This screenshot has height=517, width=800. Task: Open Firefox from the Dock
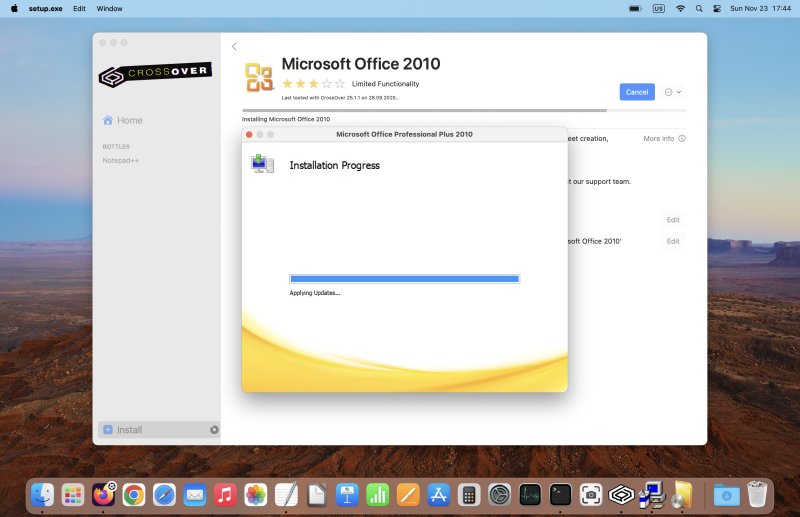tap(103, 494)
